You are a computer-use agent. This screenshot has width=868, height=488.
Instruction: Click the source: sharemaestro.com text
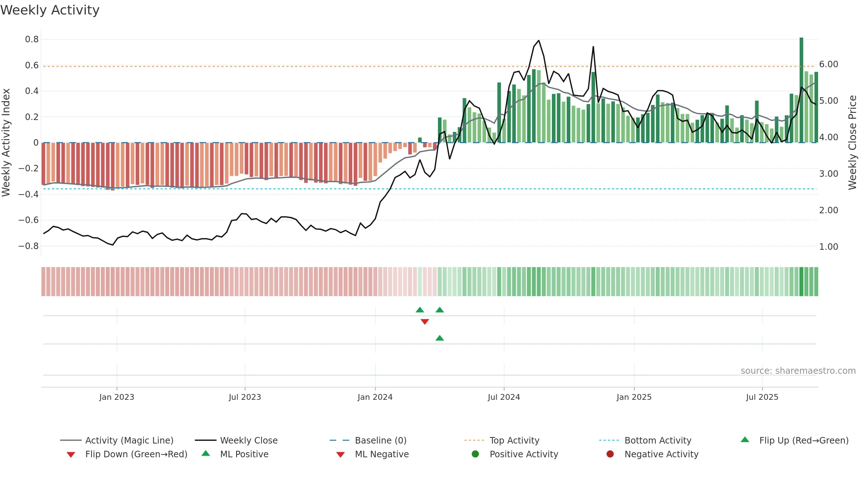point(798,371)
